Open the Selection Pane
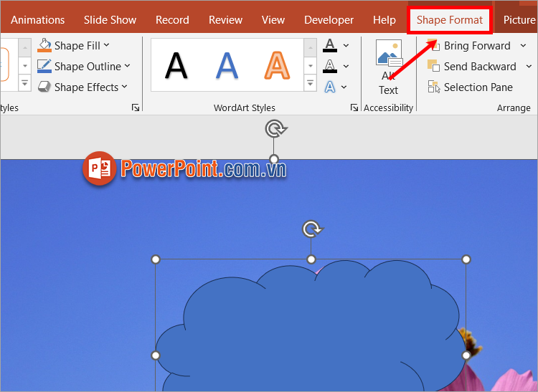Screen dimensions: 538x392 (x=434, y=87)
